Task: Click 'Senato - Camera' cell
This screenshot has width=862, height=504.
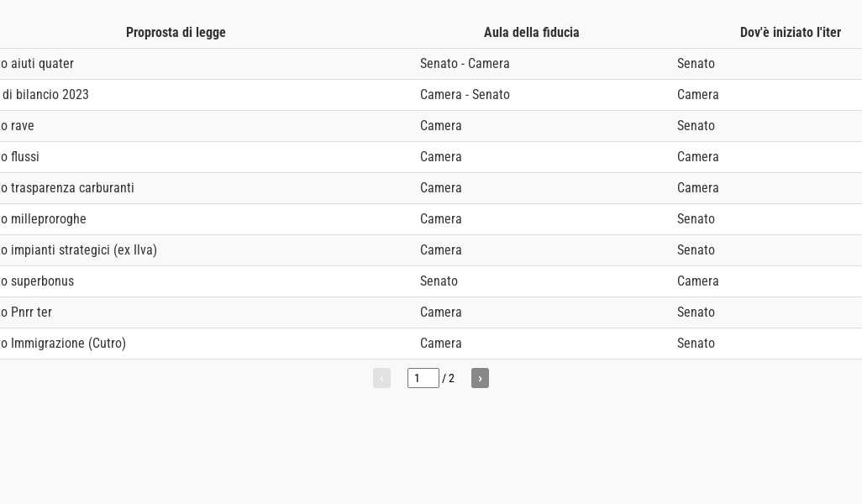Action: pyautogui.click(x=465, y=64)
